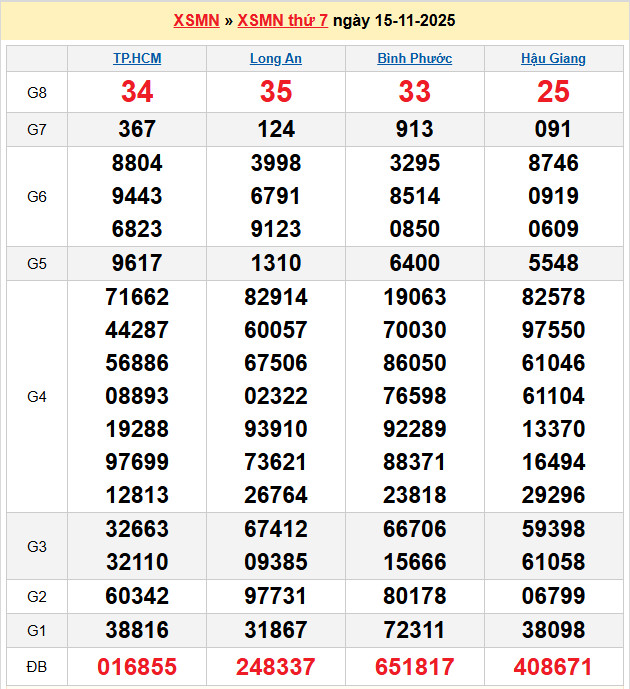Viewport: 630px width, 689px height.
Task: Select Hậu Giang special prize 408671
Action: pyautogui.click(x=553, y=667)
